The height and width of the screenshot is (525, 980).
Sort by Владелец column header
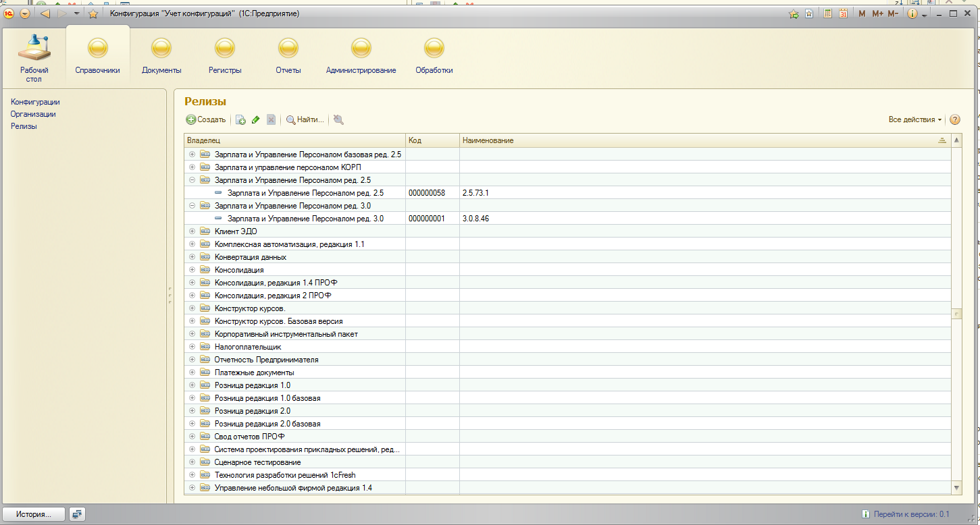click(295, 140)
